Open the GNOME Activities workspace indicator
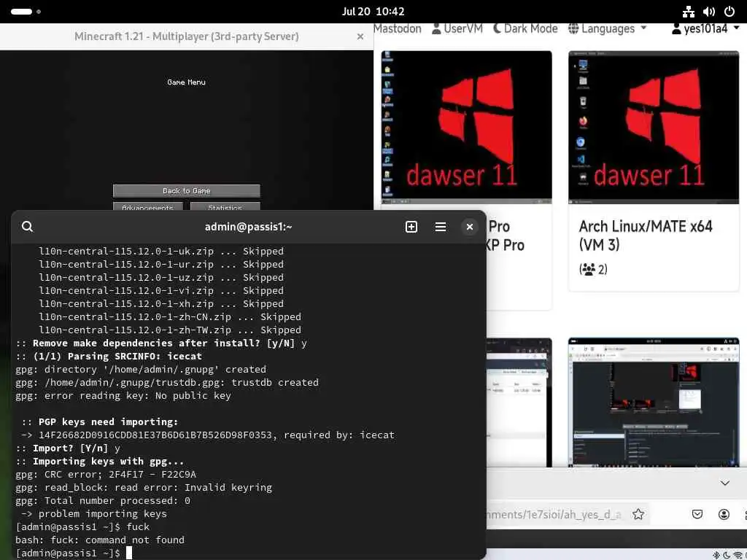The width and height of the screenshot is (747, 560). tap(26, 12)
